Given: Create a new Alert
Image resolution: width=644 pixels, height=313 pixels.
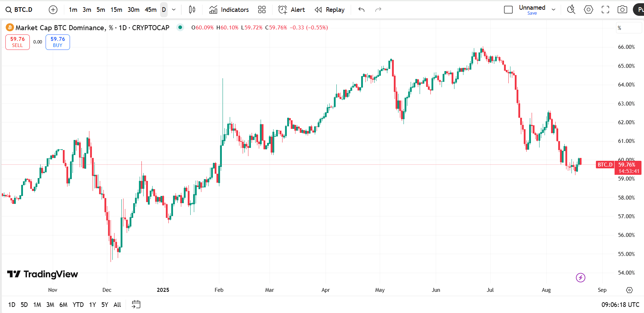Looking at the screenshot, I should point(291,10).
